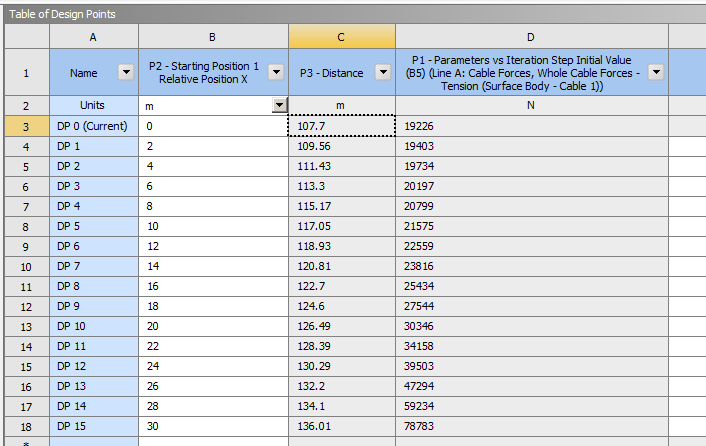Select tension value 20799
This screenshot has height=446, width=706.
pos(532,206)
